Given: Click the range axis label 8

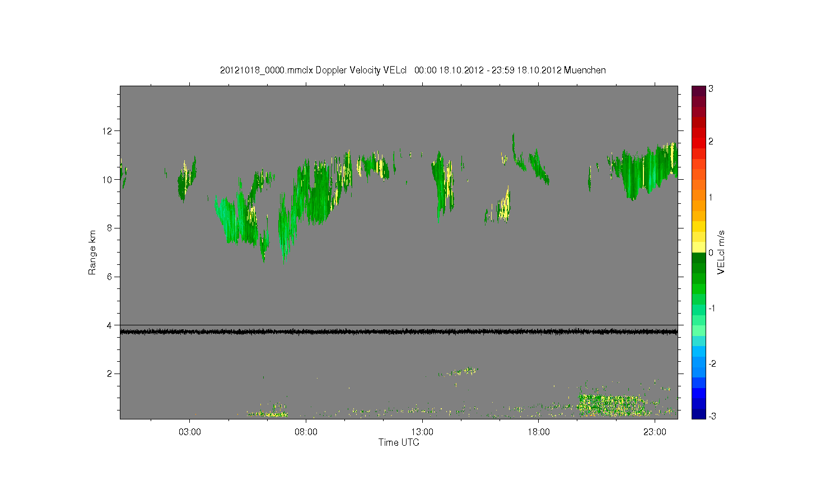Looking at the screenshot, I should click(x=110, y=228).
